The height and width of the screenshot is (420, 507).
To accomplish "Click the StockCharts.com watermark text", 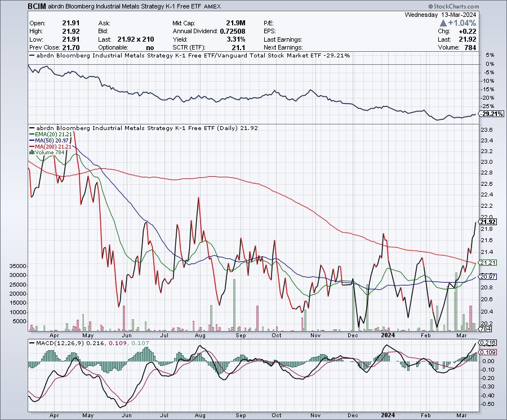I will coord(454,6).
